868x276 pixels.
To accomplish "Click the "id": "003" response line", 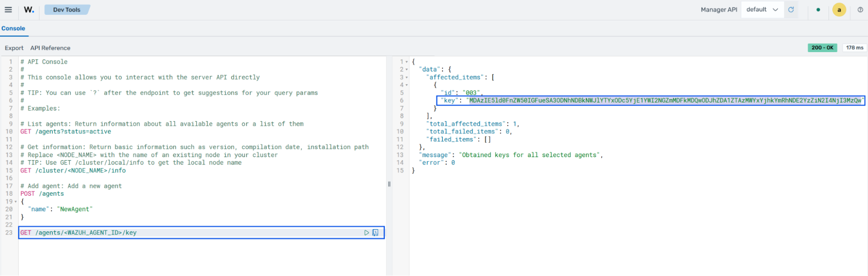I will click(x=462, y=92).
